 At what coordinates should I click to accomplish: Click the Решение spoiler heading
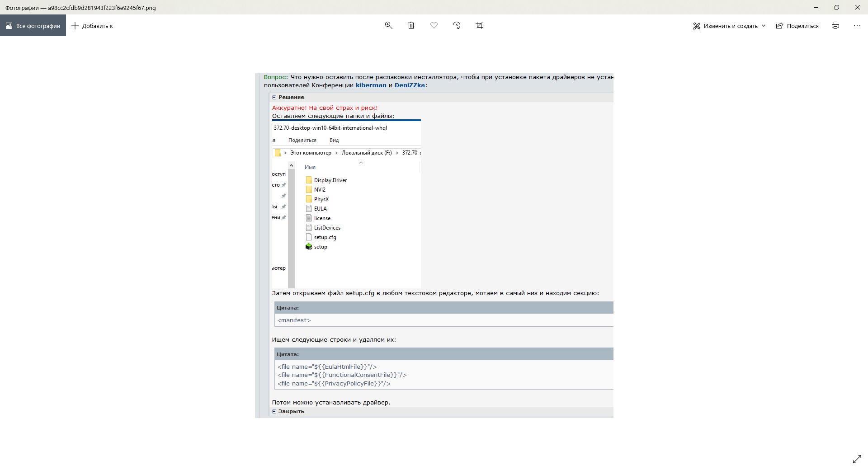(291, 97)
